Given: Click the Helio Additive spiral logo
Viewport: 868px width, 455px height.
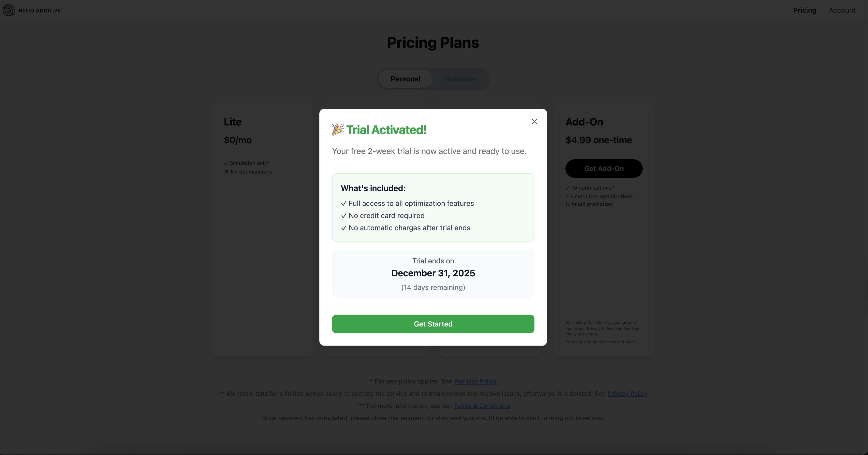Looking at the screenshot, I should [8, 10].
